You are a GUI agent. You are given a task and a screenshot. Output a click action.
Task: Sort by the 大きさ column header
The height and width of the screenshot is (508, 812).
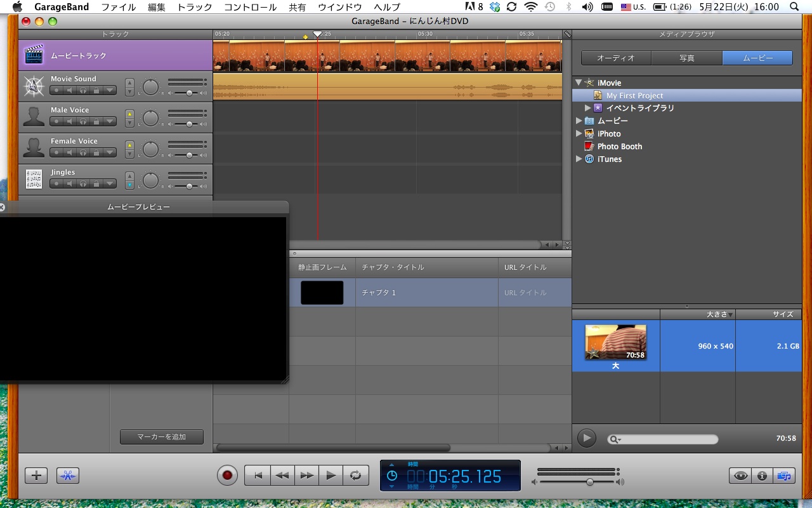click(698, 314)
